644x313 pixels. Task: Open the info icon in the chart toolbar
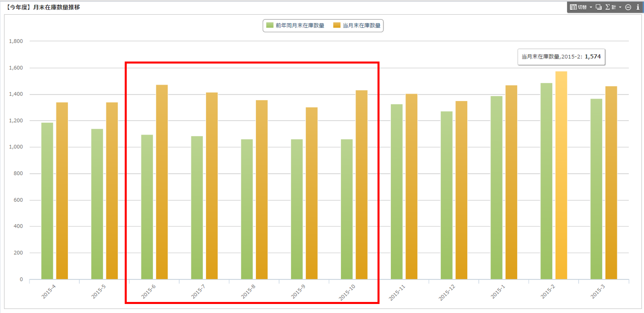coord(638,7)
